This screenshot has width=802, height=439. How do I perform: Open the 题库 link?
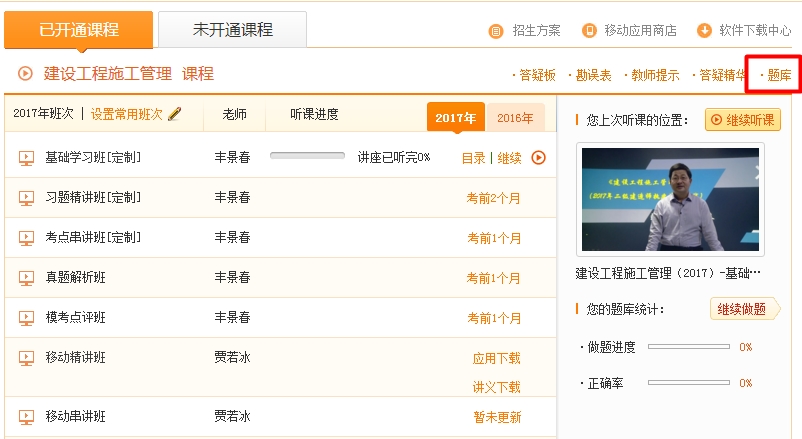[776, 75]
